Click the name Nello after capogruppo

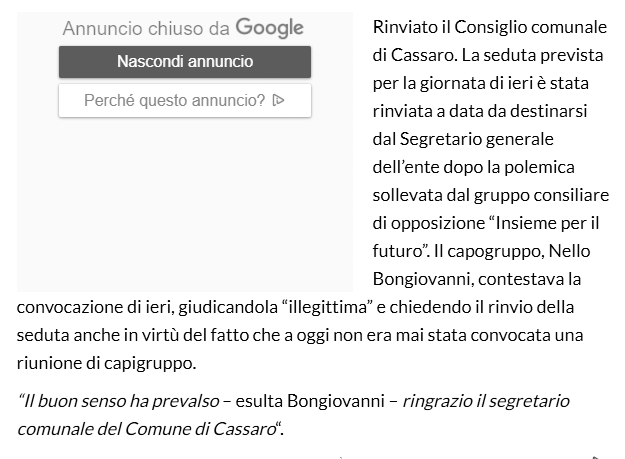point(569,251)
